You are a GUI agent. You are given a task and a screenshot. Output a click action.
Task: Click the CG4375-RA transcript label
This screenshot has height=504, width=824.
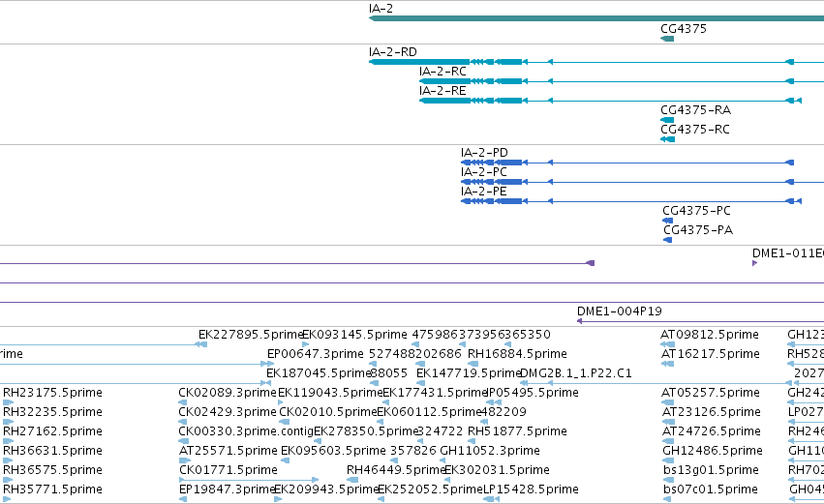tap(695, 110)
